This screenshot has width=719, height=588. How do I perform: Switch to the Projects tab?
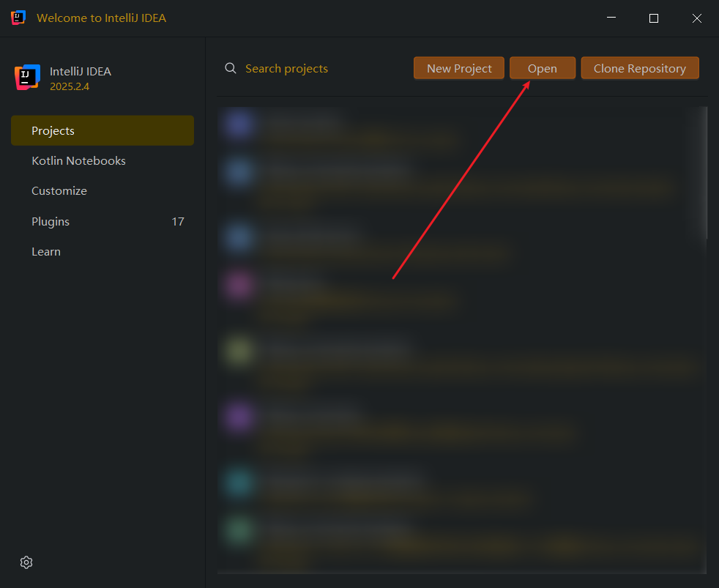pos(103,130)
